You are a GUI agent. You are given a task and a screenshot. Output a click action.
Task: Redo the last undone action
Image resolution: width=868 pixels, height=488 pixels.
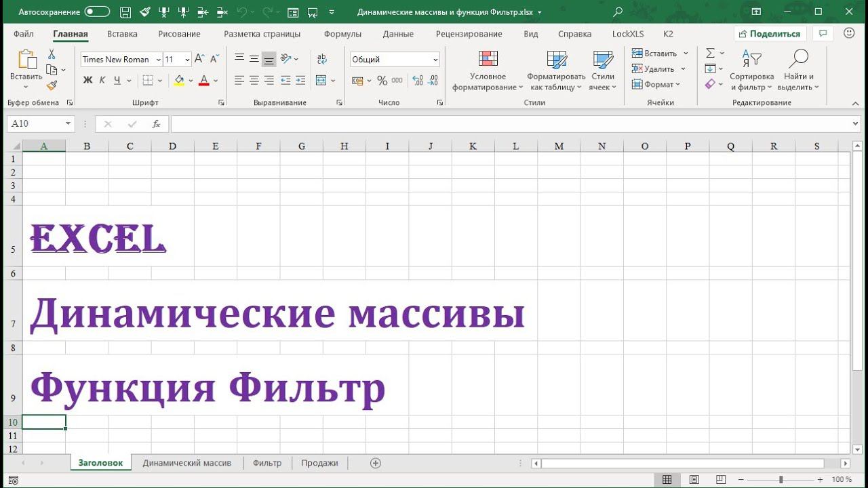point(268,12)
